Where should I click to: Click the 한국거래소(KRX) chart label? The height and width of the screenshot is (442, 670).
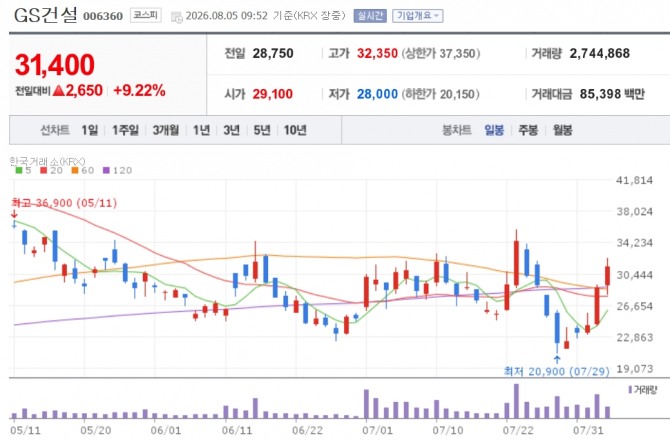47,162
